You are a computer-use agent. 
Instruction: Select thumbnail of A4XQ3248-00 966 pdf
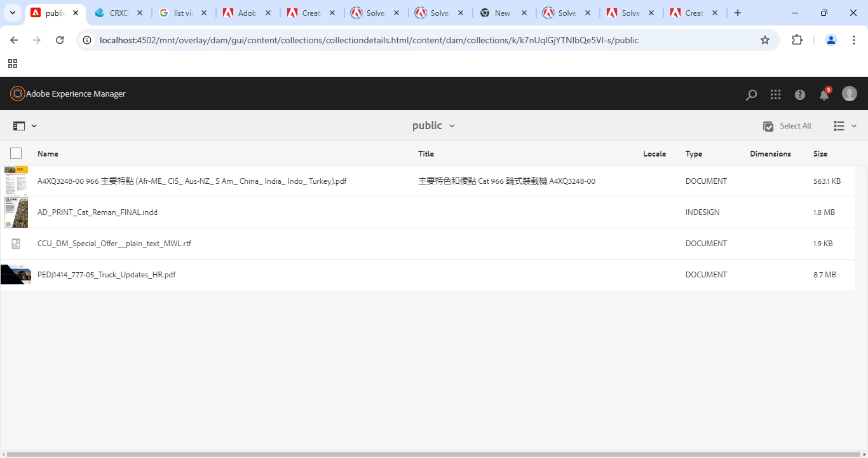[16, 181]
